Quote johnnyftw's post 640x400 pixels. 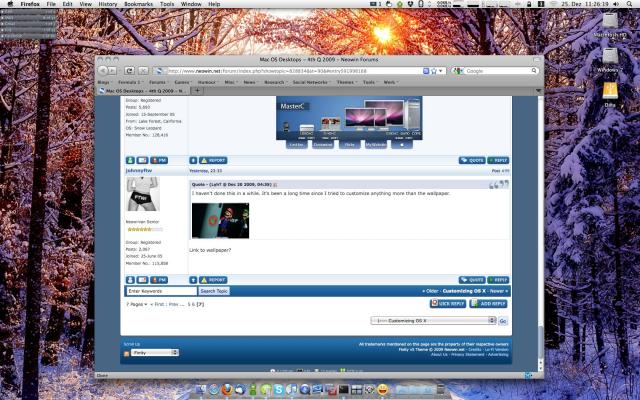[x=472, y=280]
